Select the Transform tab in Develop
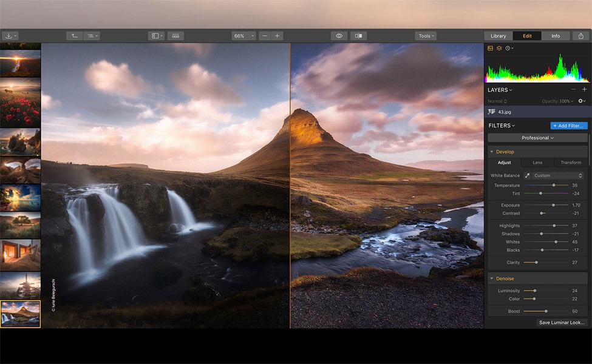This screenshot has width=592, height=364. [x=571, y=163]
